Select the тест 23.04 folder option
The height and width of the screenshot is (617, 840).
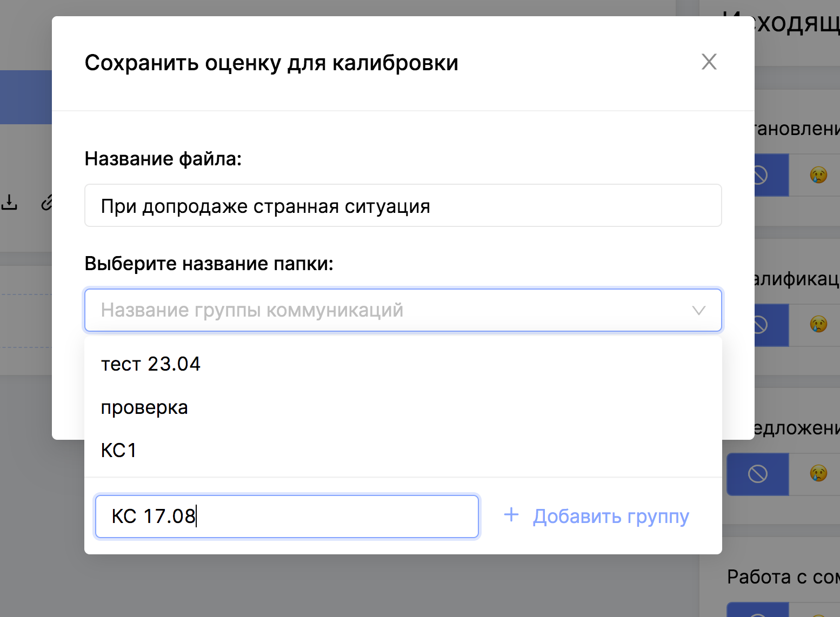[x=151, y=364]
